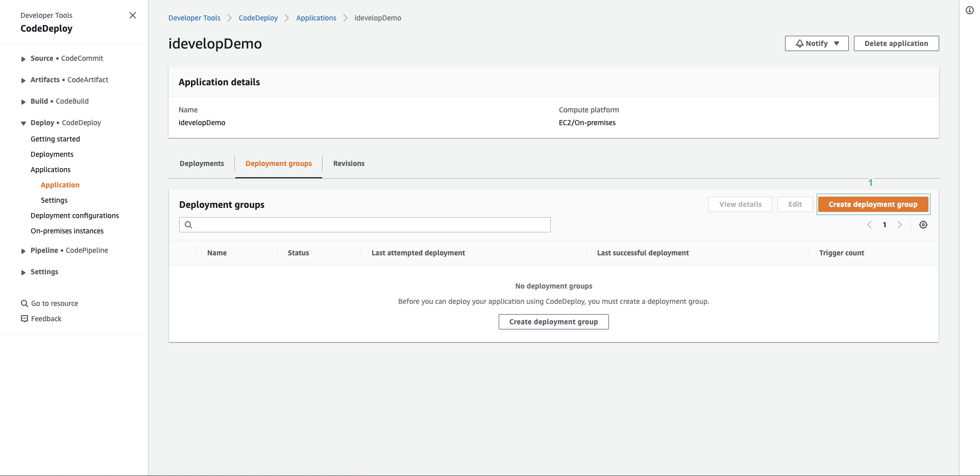The height and width of the screenshot is (476, 980).
Task: Click the idevelopDemo name value
Action: tap(202, 123)
